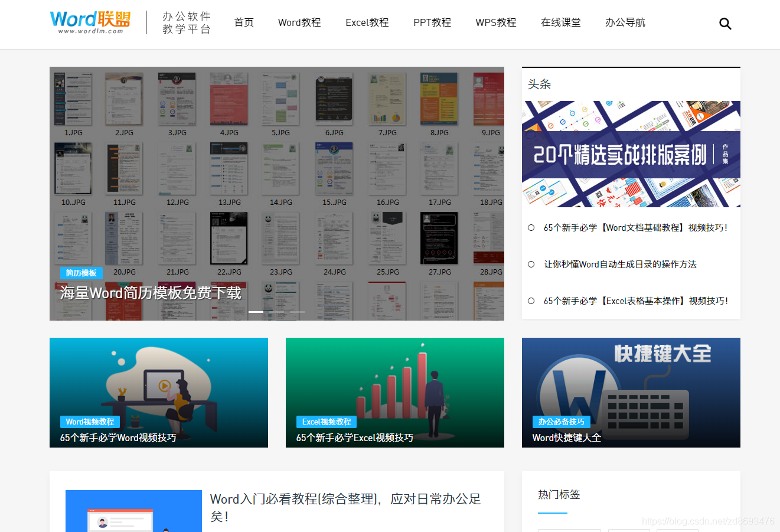
Task: Click the 头条 section heading
Action: [x=539, y=84]
